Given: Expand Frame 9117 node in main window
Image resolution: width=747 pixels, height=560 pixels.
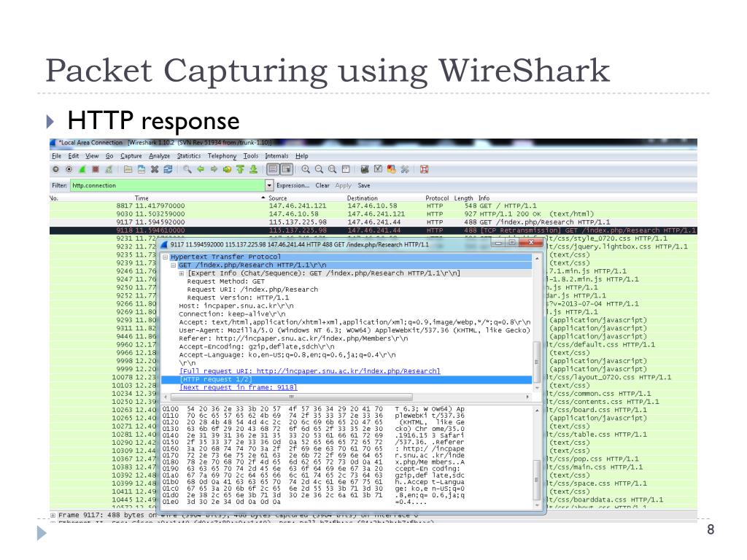Looking at the screenshot, I should pyautogui.click(x=53, y=515).
